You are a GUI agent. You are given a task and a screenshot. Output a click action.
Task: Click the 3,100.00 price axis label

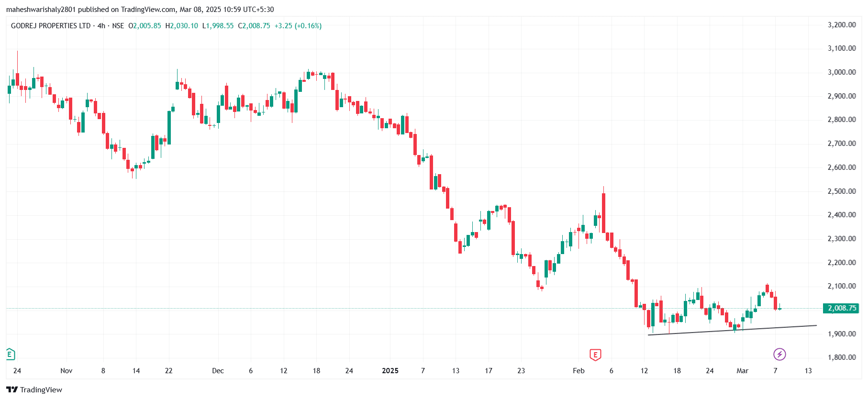[x=842, y=48]
